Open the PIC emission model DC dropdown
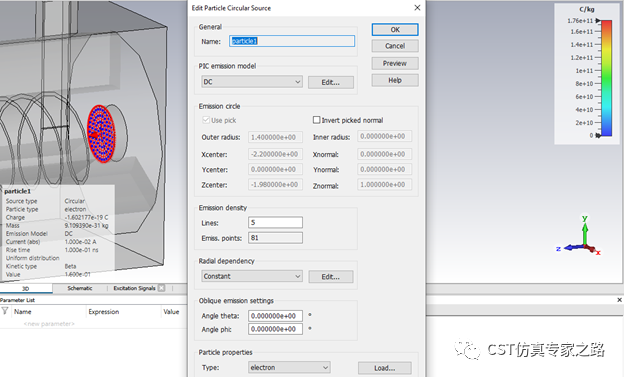Image resolution: width=624 pixels, height=377 pixels. [x=252, y=82]
